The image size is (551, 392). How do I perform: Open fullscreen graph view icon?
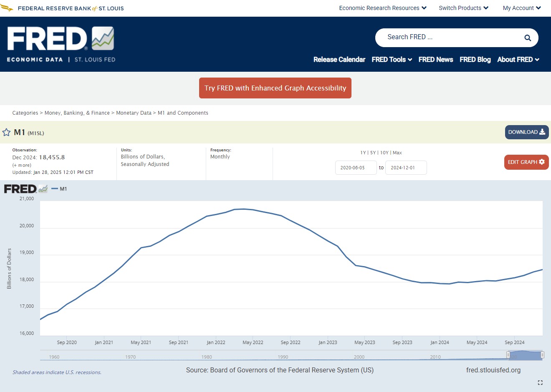pyautogui.click(x=540, y=382)
